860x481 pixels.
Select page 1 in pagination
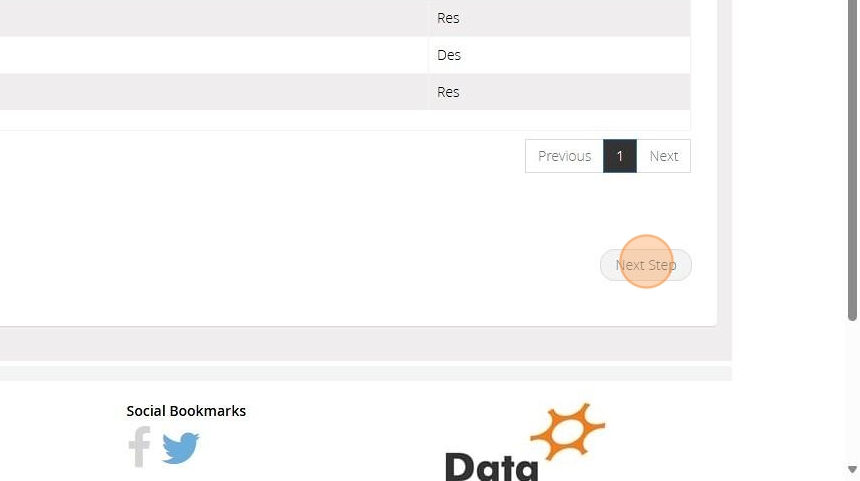click(x=620, y=156)
